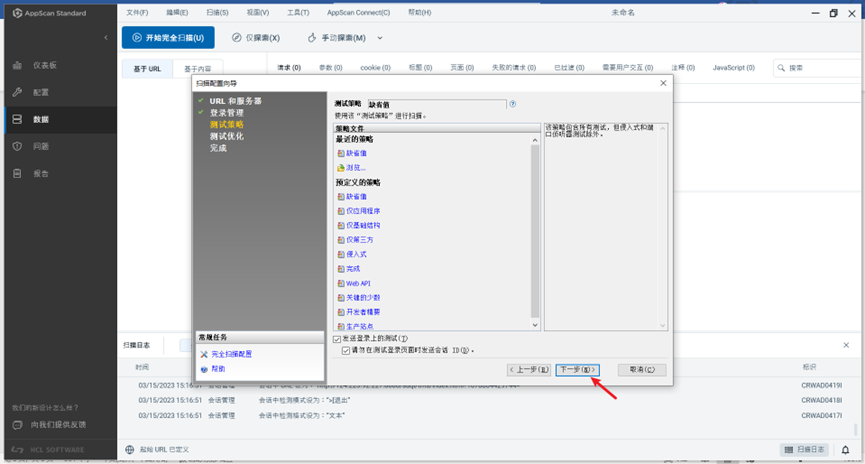Close the 扫描配置向导 dialog
Viewport: 865px width, 464px height.
663,83
